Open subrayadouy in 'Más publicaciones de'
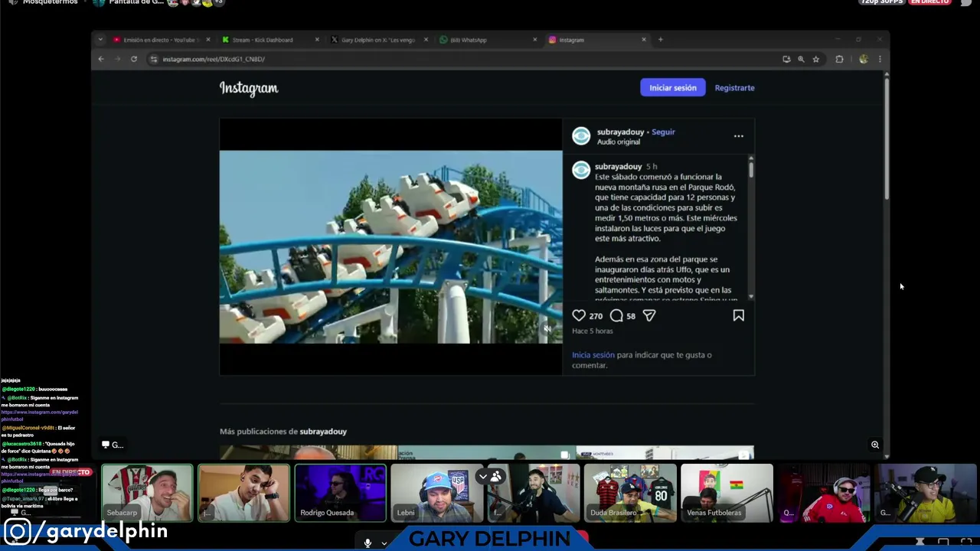The height and width of the screenshot is (551, 980). click(323, 432)
